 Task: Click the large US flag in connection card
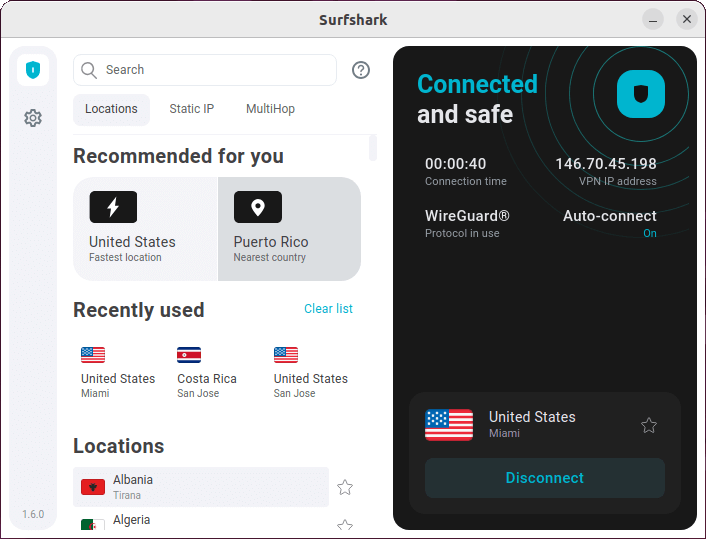[449, 425]
